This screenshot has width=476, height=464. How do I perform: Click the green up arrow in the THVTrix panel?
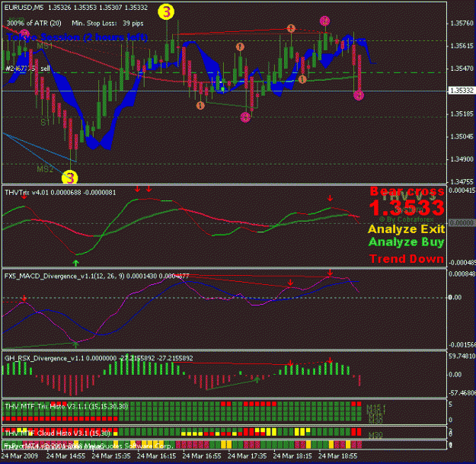point(75,263)
